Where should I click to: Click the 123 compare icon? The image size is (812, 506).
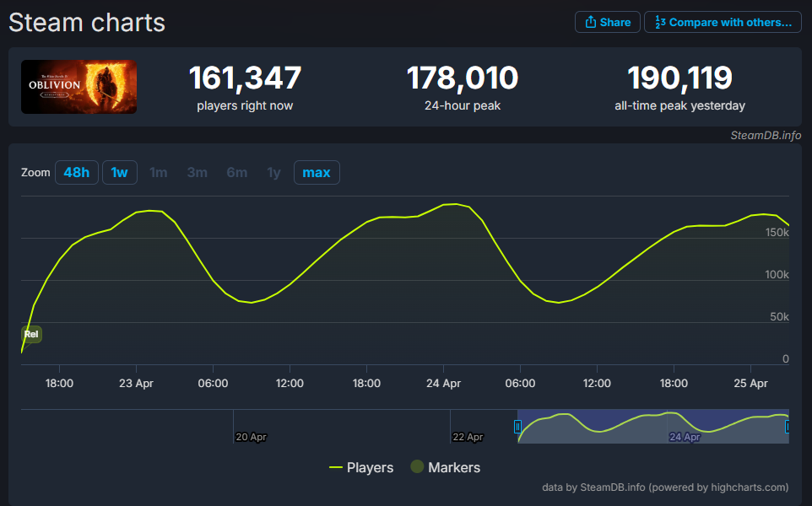660,22
